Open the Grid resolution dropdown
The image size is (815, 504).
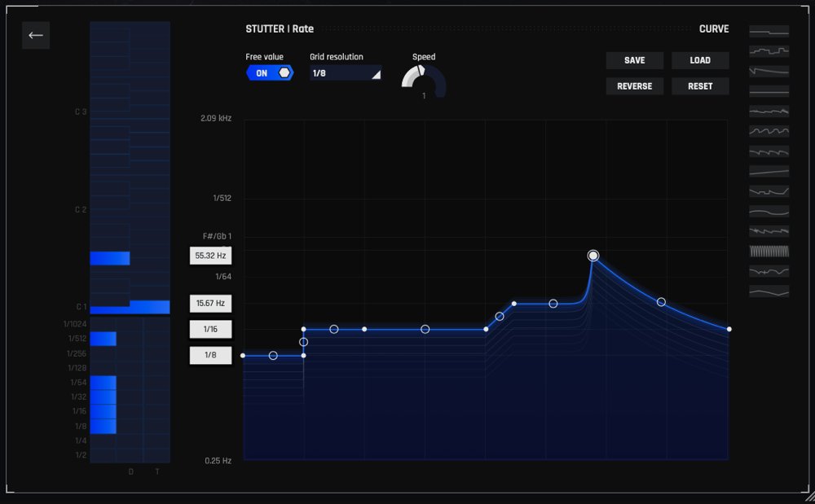[x=346, y=73]
